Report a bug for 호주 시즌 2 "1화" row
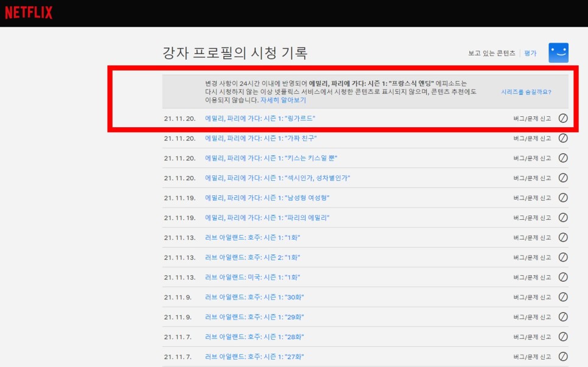Image resolution: width=588 pixels, height=367 pixels. click(532, 257)
